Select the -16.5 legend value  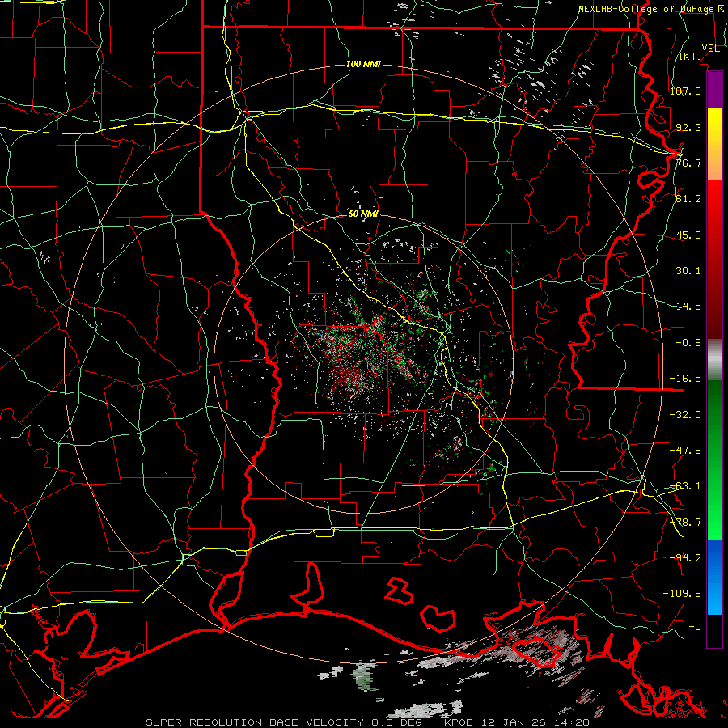click(x=685, y=379)
